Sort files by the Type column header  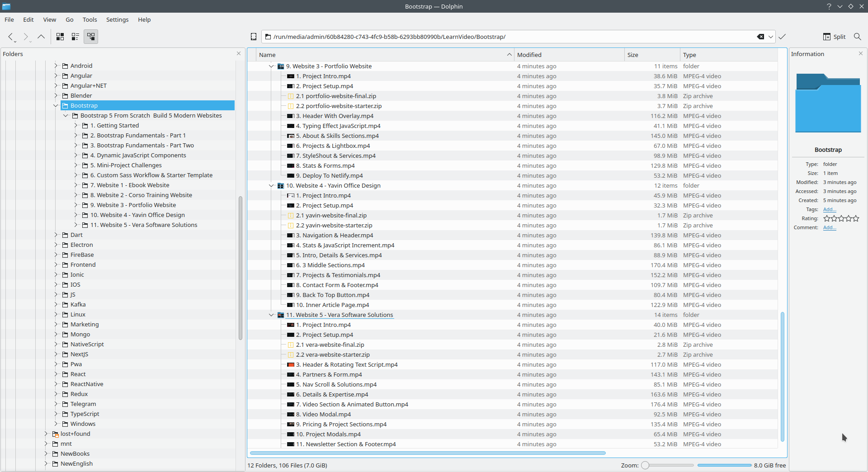pos(729,55)
